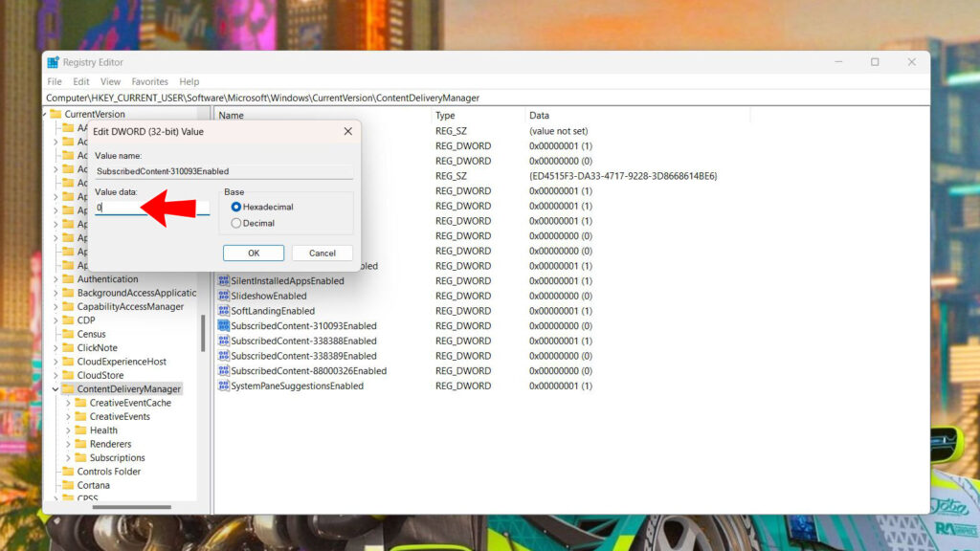Select the SubscribedContent-88000326Enabled value icon
This screenshot has height=551, width=980.
223,370
